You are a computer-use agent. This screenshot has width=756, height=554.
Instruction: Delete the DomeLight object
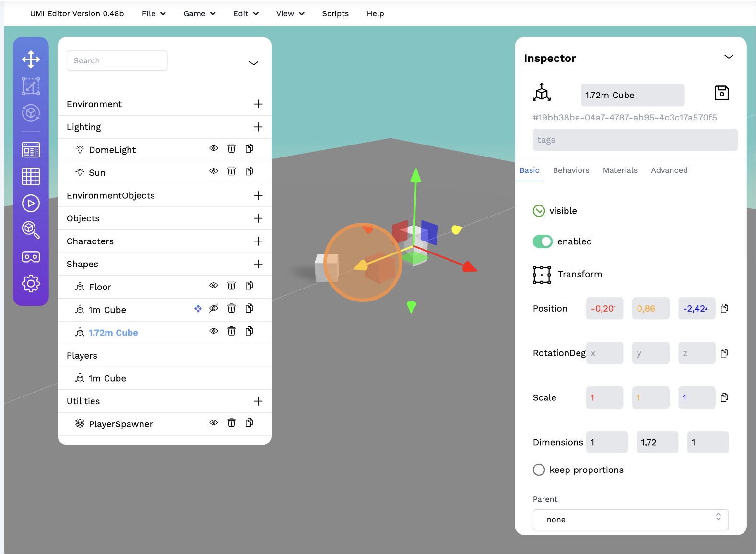[x=231, y=148]
